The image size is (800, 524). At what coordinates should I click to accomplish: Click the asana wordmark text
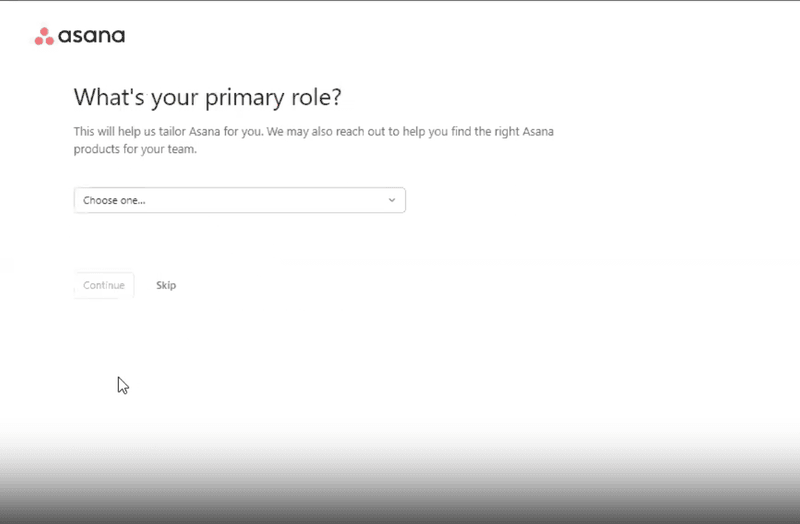click(x=91, y=37)
